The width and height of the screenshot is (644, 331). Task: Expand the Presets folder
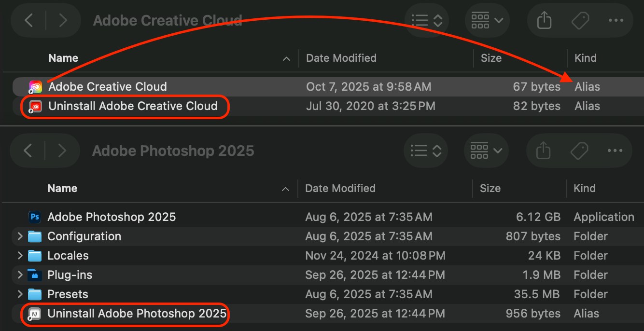pyautogui.click(x=20, y=294)
